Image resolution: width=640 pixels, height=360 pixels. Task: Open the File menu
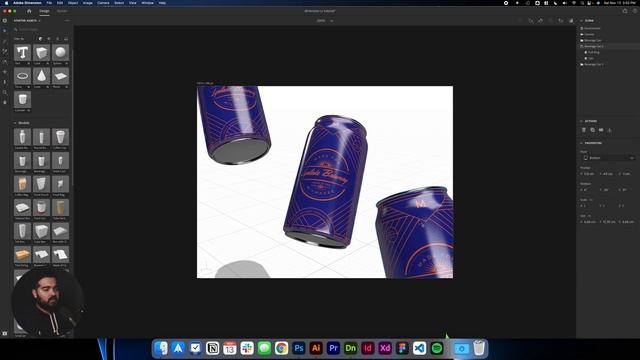49,3
